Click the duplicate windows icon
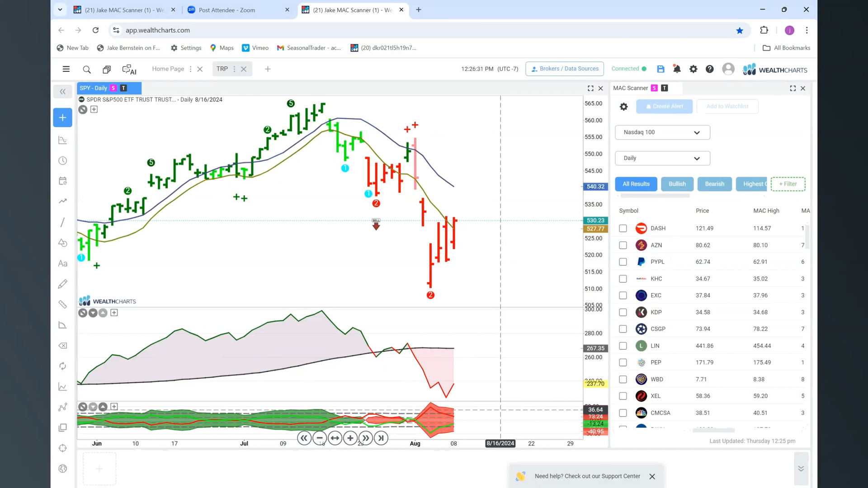The image size is (868, 488). 107,69
